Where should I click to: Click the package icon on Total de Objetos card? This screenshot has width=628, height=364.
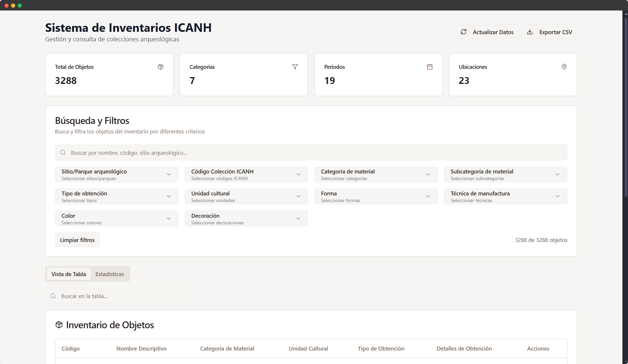(x=160, y=67)
